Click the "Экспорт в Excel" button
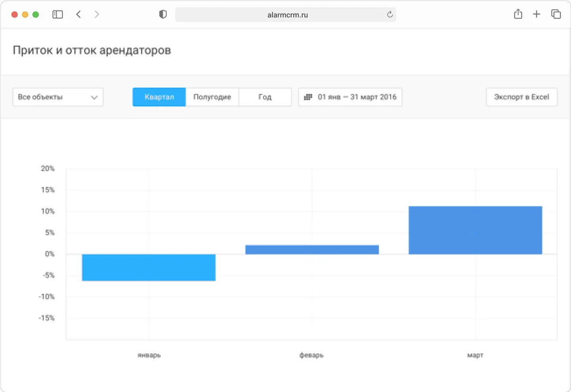 [x=522, y=97]
